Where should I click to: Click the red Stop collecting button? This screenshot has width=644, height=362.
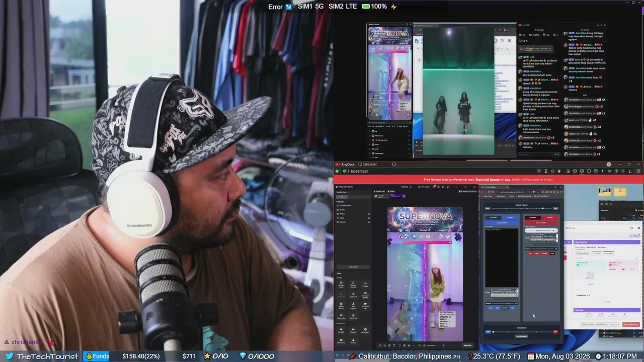[x=631, y=324]
